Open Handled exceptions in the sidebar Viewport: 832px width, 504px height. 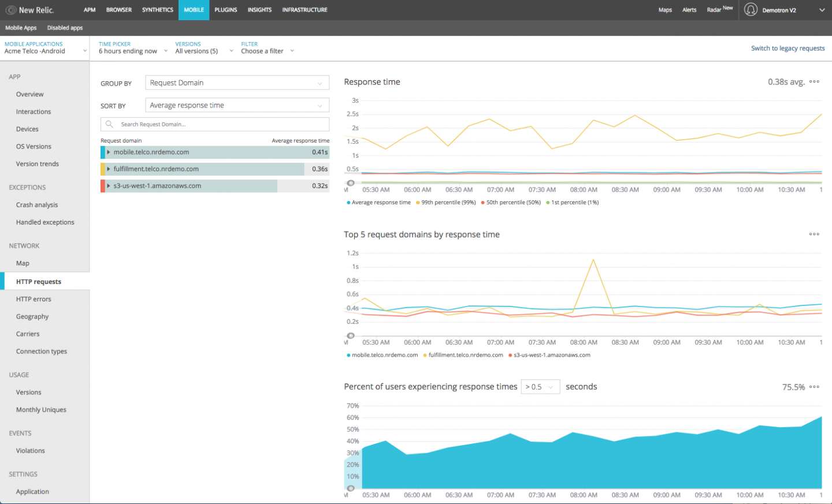point(45,222)
